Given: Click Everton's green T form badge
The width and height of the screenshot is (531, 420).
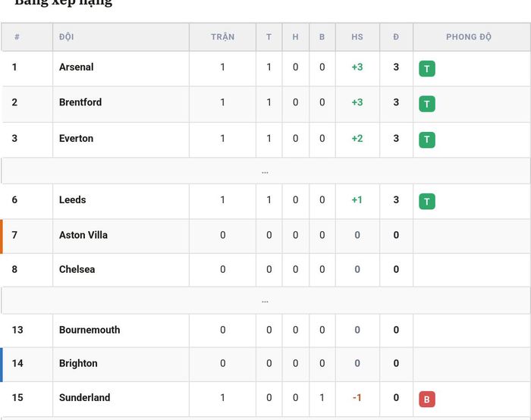Looking at the screenshot, I should click(426, 139).
